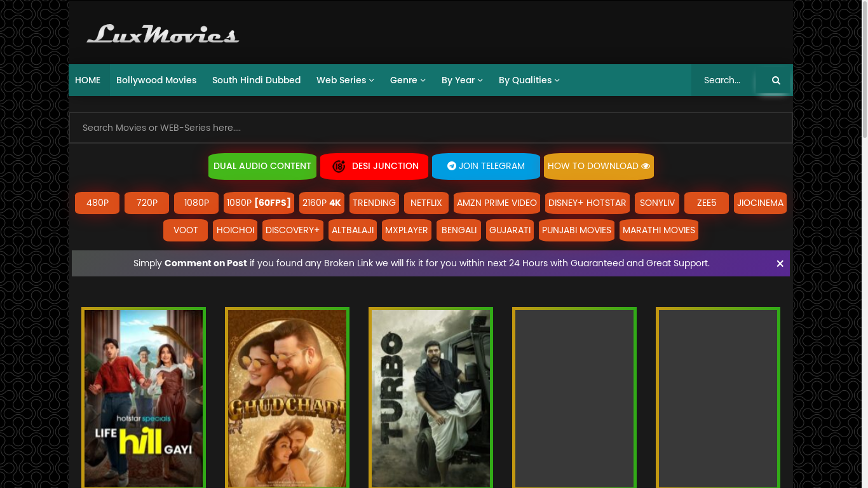Expand the By Year dropdown menu
This screenshot has height=488, width=868.
[462, 80]
